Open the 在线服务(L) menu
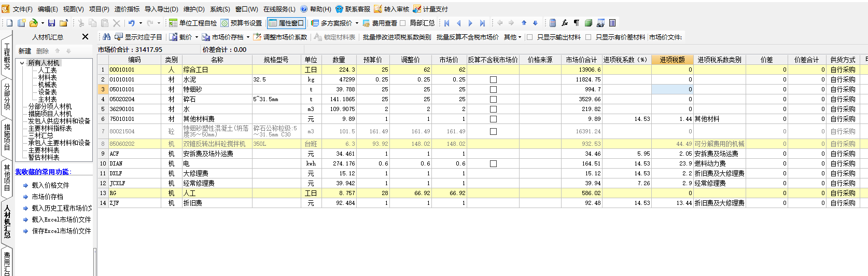 pyautogui.click(x=279, y=9)
